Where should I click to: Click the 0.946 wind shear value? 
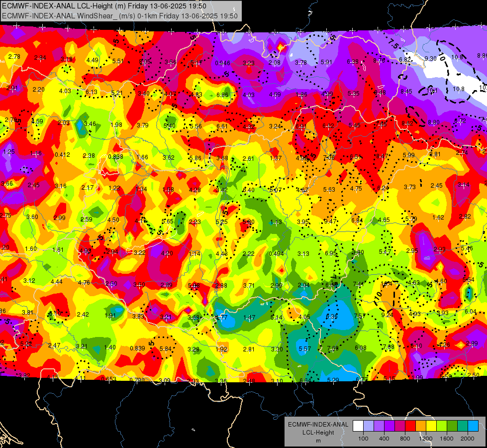tap(223, 63)
